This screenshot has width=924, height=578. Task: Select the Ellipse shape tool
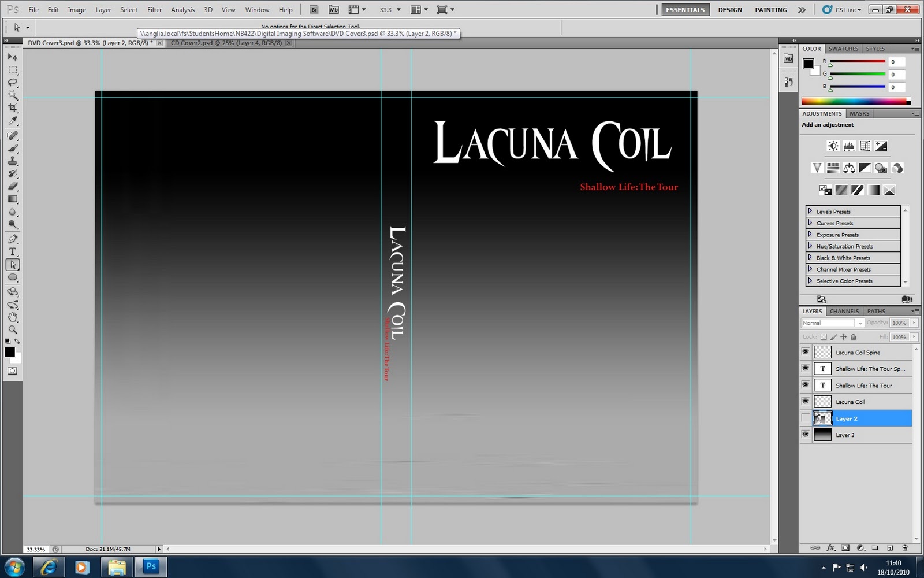(x=13, y=277)
